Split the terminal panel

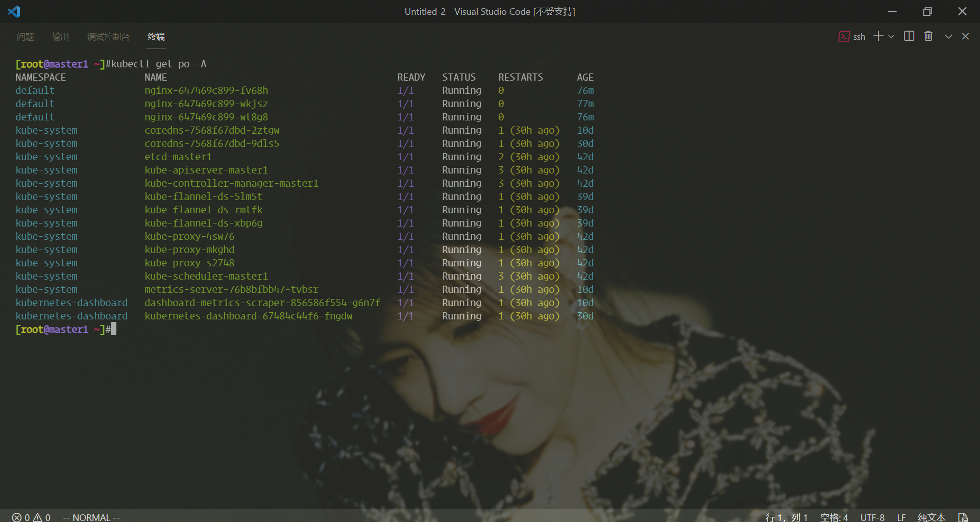tap(909, 36)
